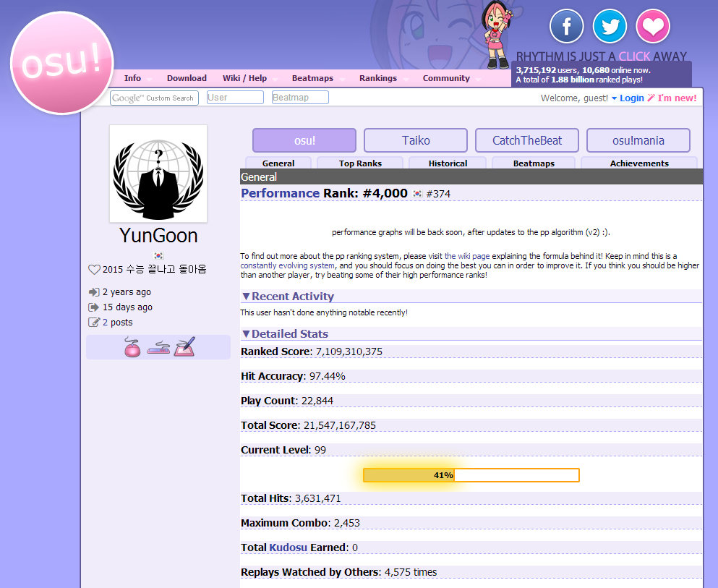Click the mouse playstyle icon
This screenshot has width=718, height=588.
pyautogui.click(x=132, y=347)
